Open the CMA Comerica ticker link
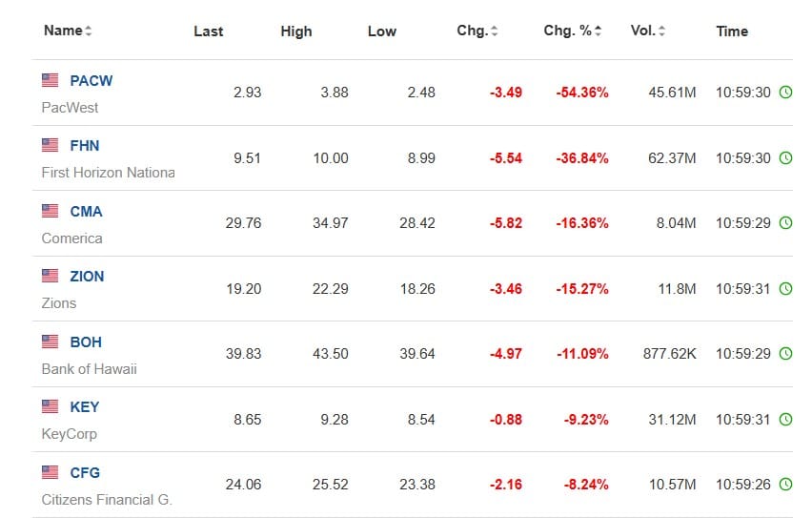The image size is (812, 518). point(86,212)
